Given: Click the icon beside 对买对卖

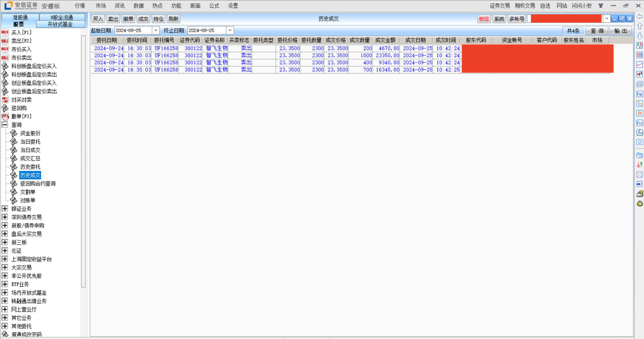Looking at the screenshot, I should tap(5, 100).
